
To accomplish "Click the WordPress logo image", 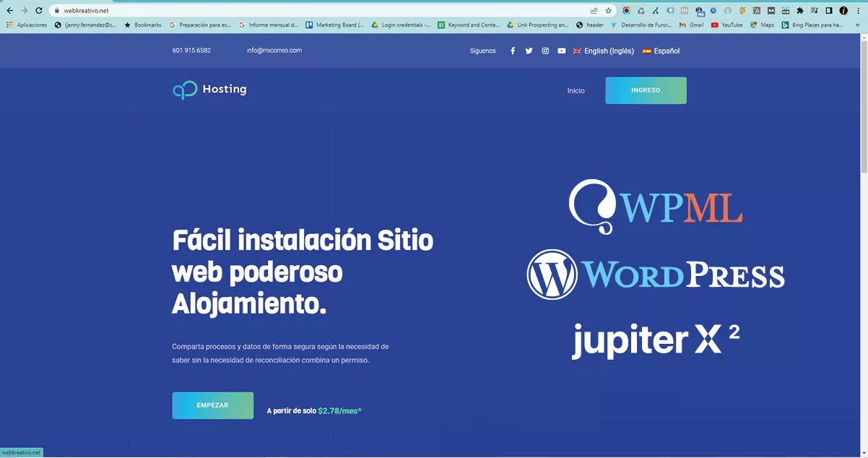I will (x=656, y=275).
